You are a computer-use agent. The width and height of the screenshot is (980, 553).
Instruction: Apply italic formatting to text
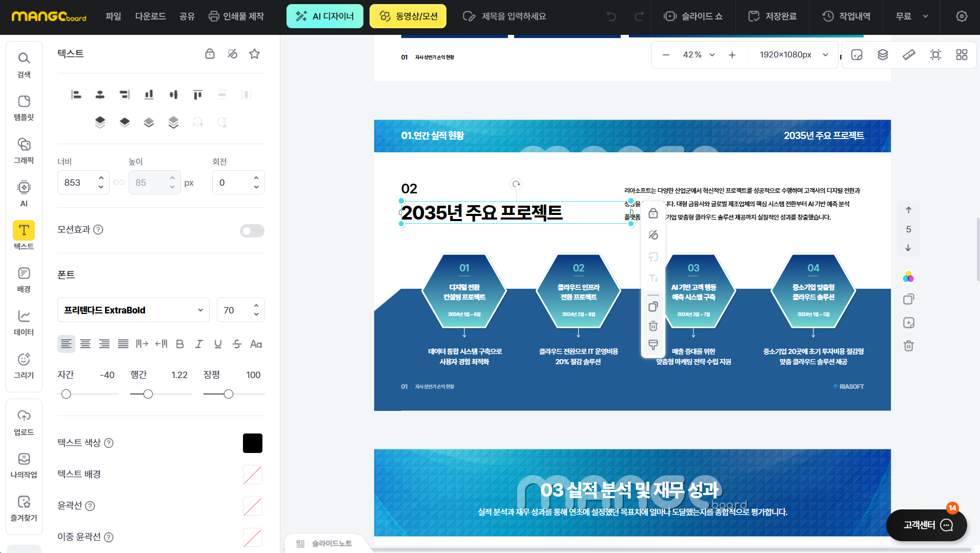click(199, 344)
